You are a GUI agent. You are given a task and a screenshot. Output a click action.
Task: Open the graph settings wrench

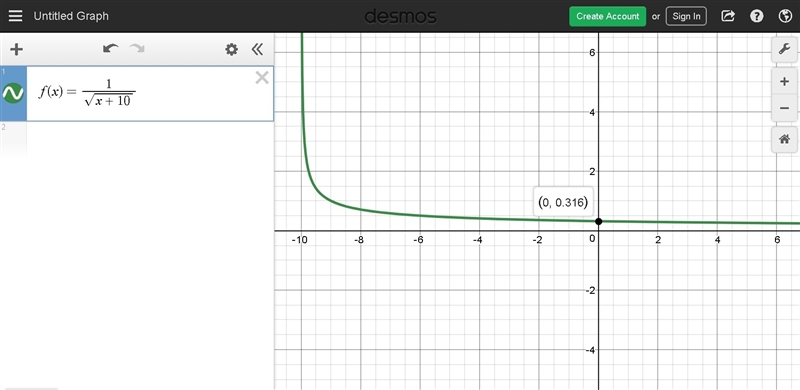click(x=784, y=50)
